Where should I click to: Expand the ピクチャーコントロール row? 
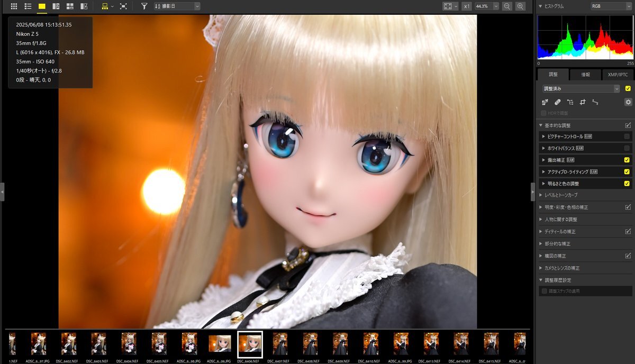(545, 136)
